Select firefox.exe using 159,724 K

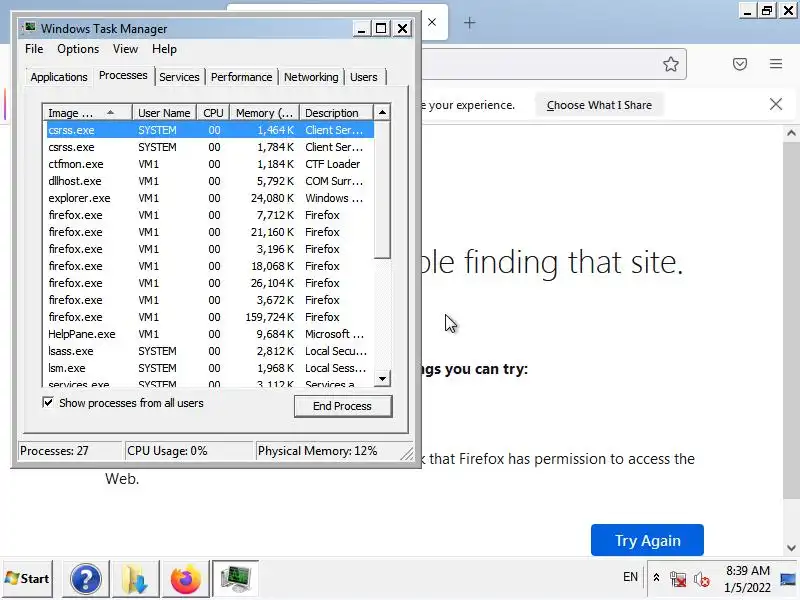pyautogui.click(x=210, y=317)
